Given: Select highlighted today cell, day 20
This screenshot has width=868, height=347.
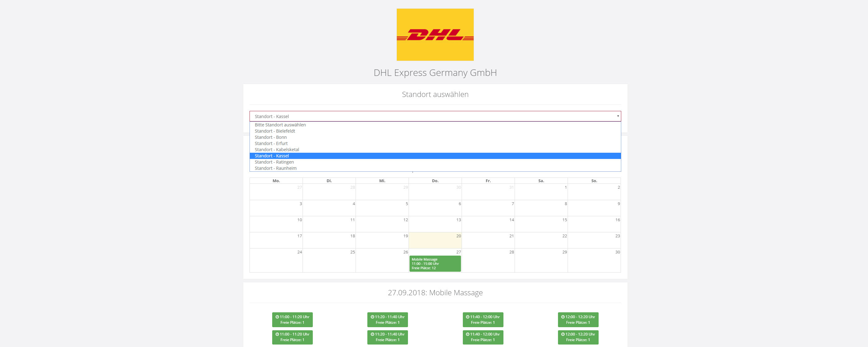Looking at the screenshot, I should 435,240.
